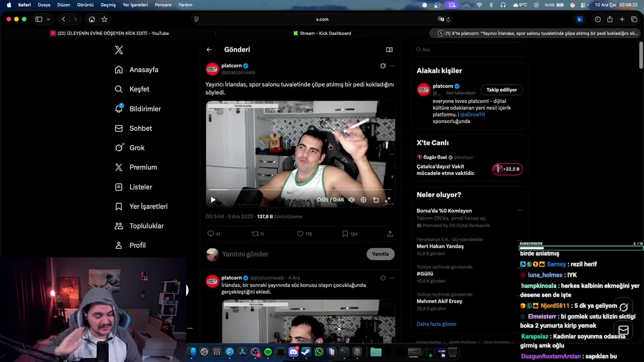The height and width of the screenshot is (362, 644).
Task: Reload the page in Safari
Action: pyautogui.click(x=448, y=19)
